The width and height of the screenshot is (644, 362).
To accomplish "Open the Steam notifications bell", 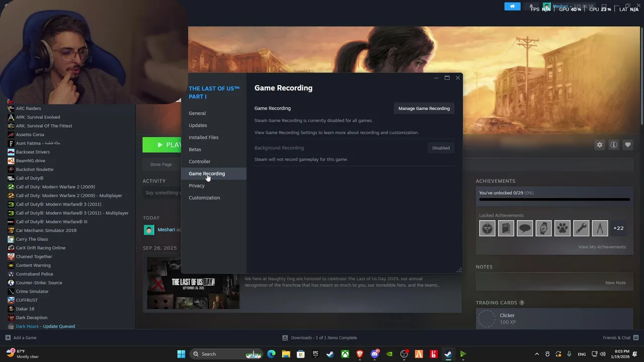I will pos(531,7).
